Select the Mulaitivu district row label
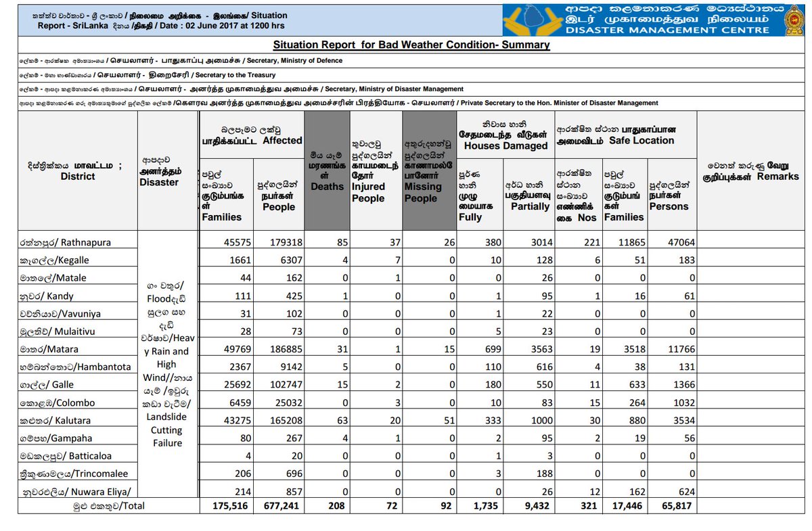Screen dimensions: 812x531 (59, 331)
